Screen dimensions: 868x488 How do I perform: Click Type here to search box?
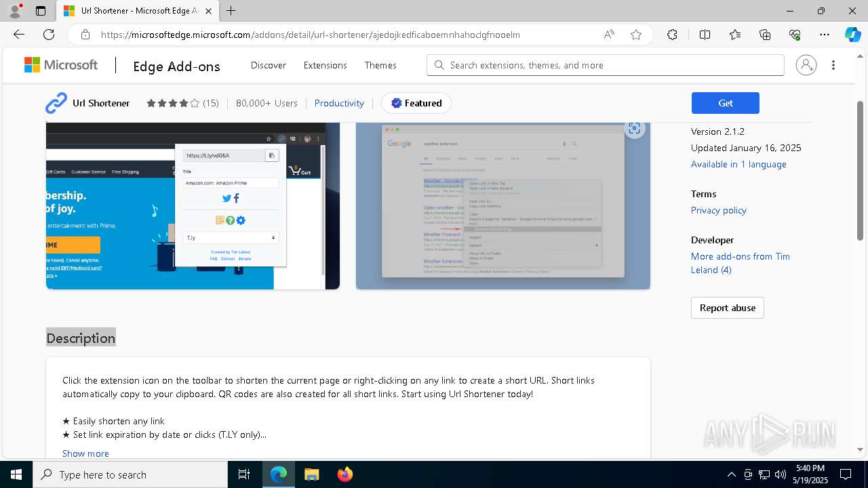[130, 474]
